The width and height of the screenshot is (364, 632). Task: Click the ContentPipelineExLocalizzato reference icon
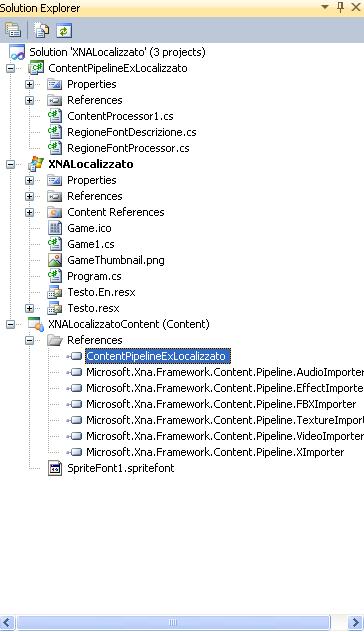click(75, 356)
